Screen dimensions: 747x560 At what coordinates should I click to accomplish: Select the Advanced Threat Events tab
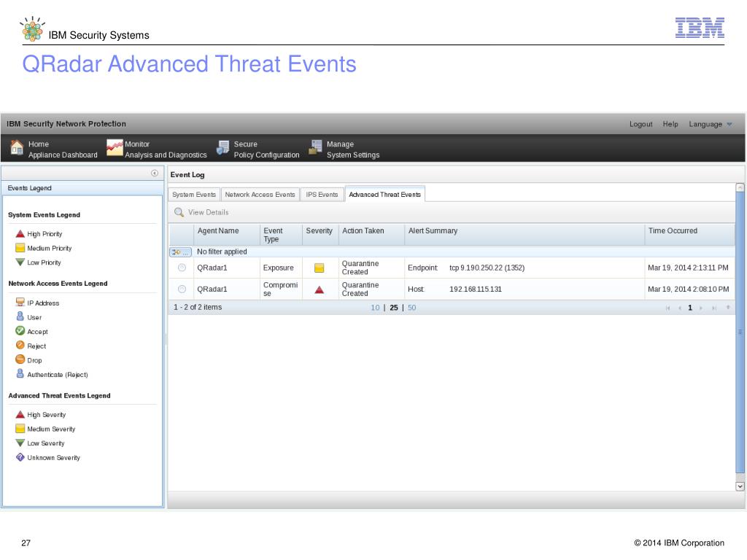385,194
